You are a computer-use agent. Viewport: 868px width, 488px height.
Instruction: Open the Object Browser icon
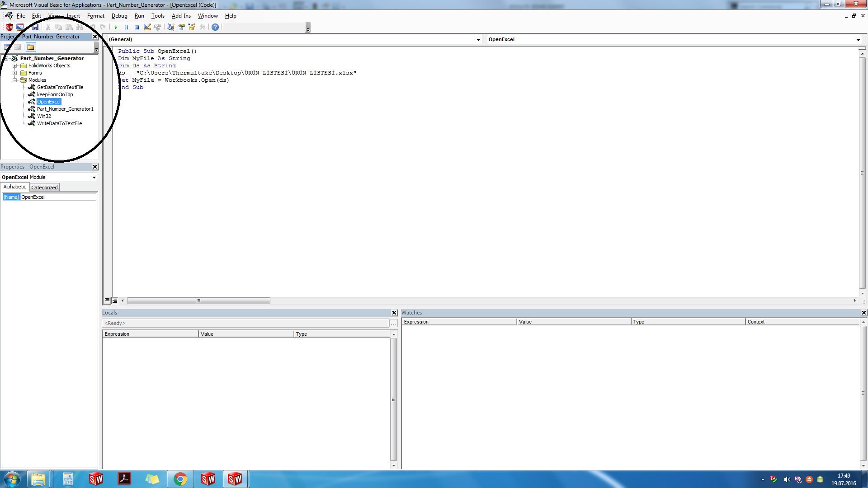pyautogui.click(x=192, y=27)
